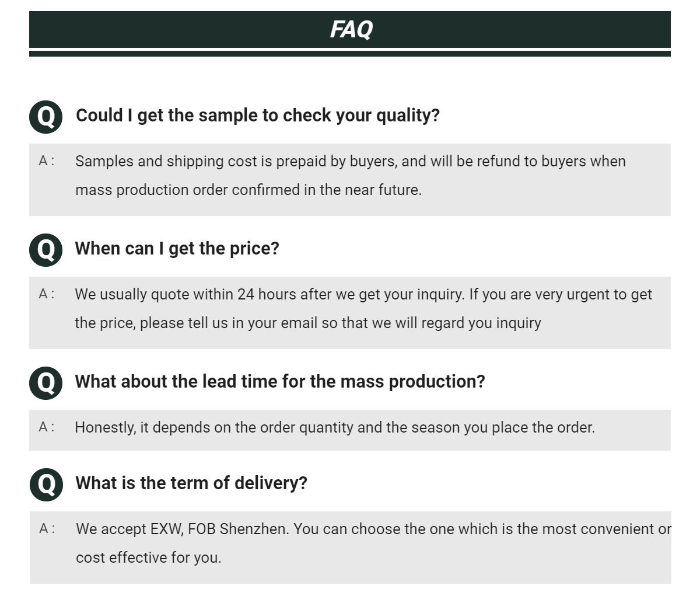This screenshot has height=596, width=700.
Task: Click the "We accept EXW, FOB Shenzhen" line
Action: pyautogui.click(x=373, y=529)
